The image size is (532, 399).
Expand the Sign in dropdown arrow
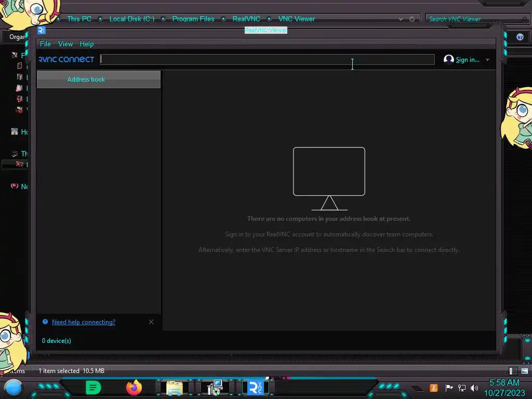[487, 60]
